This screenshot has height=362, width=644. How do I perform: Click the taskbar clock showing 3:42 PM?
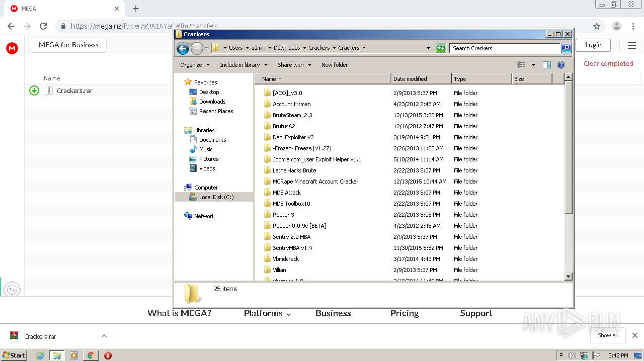(618, 355)
